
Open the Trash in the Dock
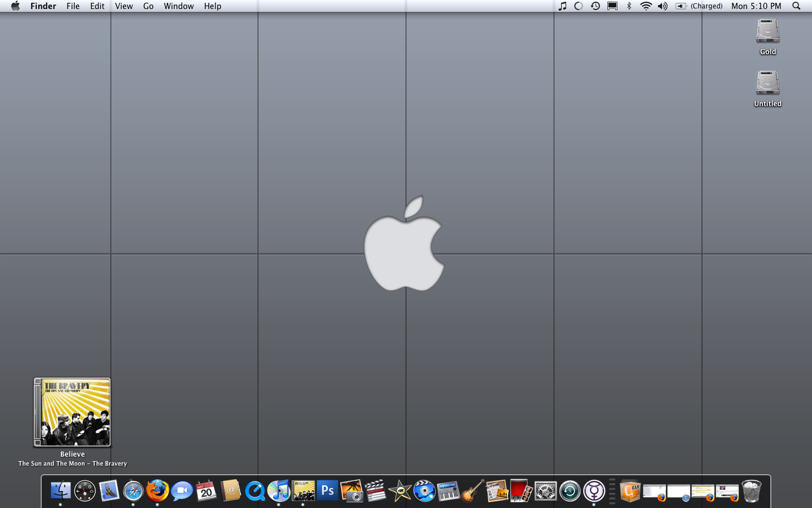point(751,491)
